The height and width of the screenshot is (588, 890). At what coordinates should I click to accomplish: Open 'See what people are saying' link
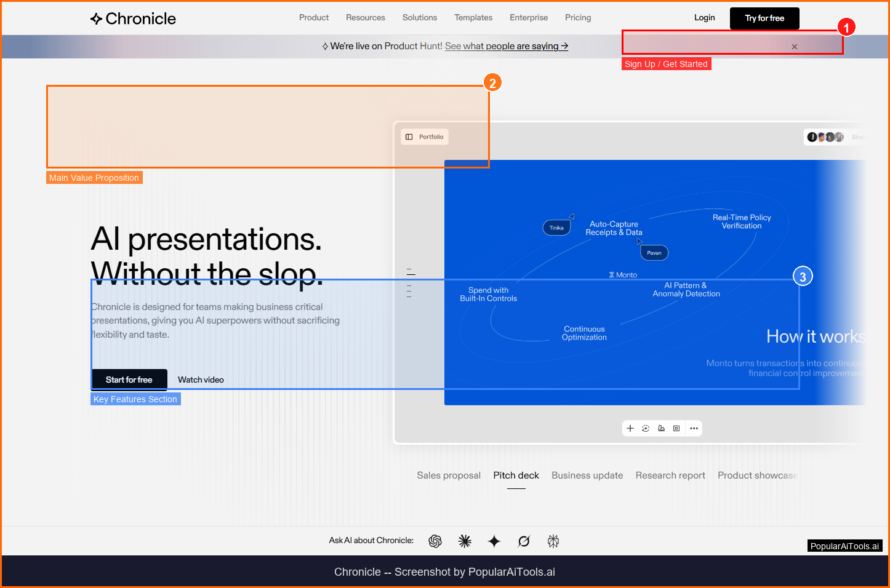click(506, 46)
